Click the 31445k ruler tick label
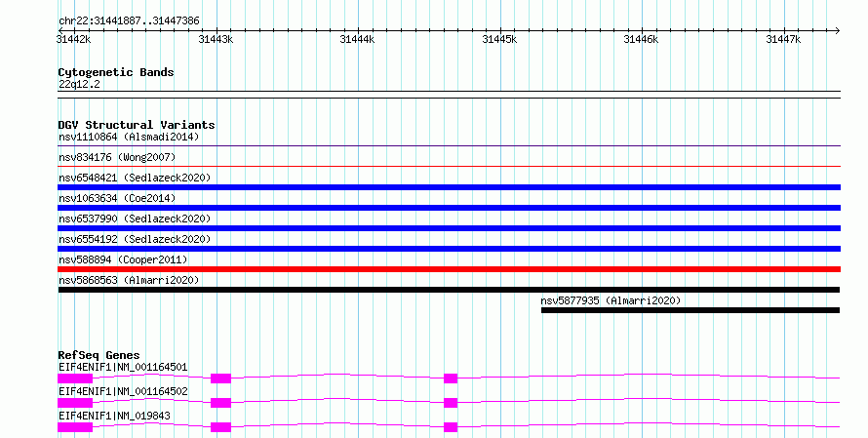This screenshot has height=438, width=868. (x=499, y=39)
